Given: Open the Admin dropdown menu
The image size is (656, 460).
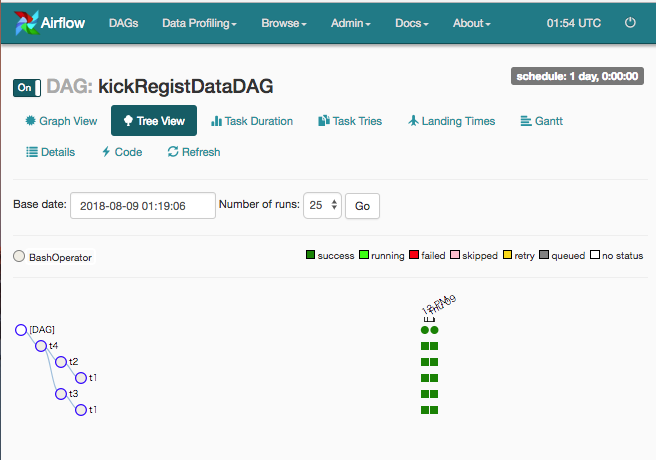Looking at the screenshot, I should (351, 22).
